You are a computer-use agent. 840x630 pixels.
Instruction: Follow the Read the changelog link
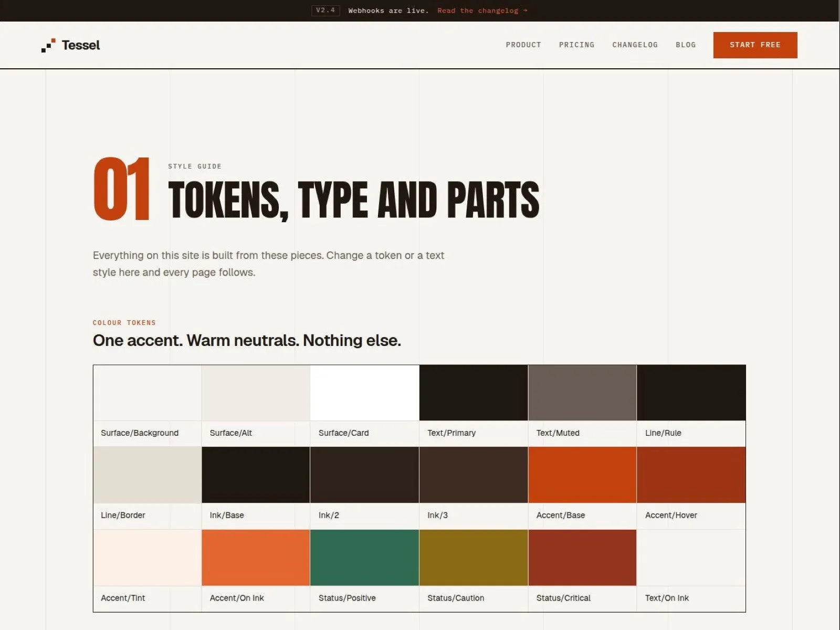[x=482, y=10]
